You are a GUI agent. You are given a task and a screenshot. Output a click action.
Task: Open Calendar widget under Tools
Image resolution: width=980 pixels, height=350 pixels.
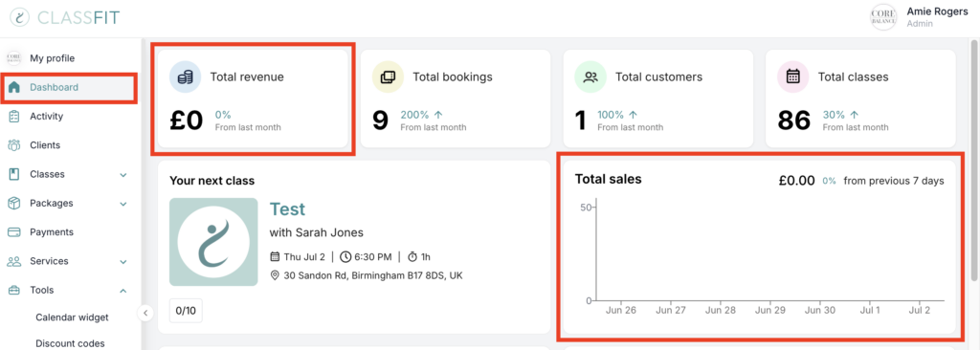[x=72, y=317]
